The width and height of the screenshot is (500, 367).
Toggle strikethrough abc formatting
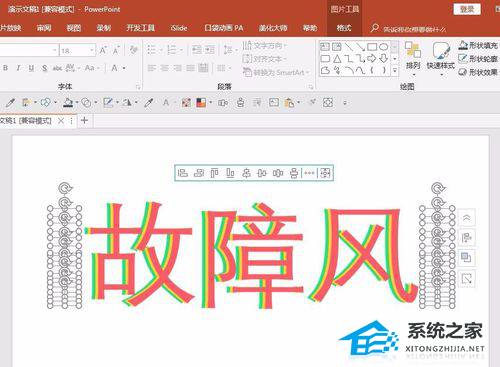pyautogui.click(x=57, y=68)
